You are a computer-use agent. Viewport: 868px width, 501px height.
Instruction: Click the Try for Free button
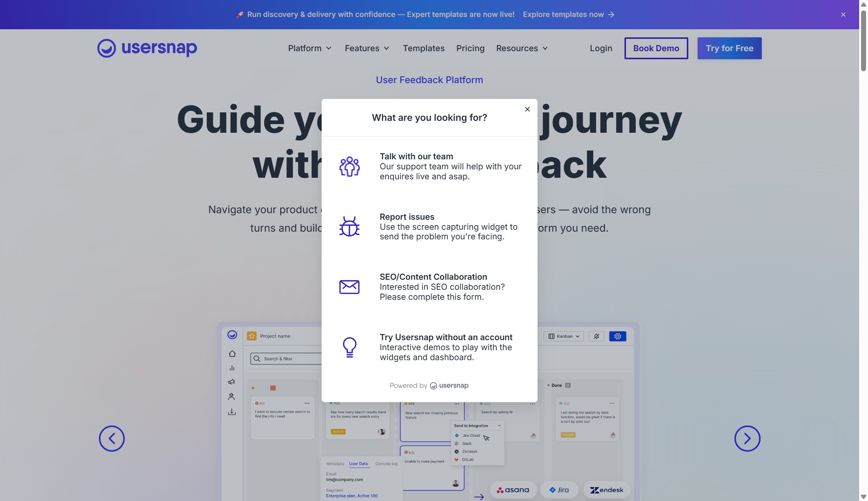(x=729, y=48)
